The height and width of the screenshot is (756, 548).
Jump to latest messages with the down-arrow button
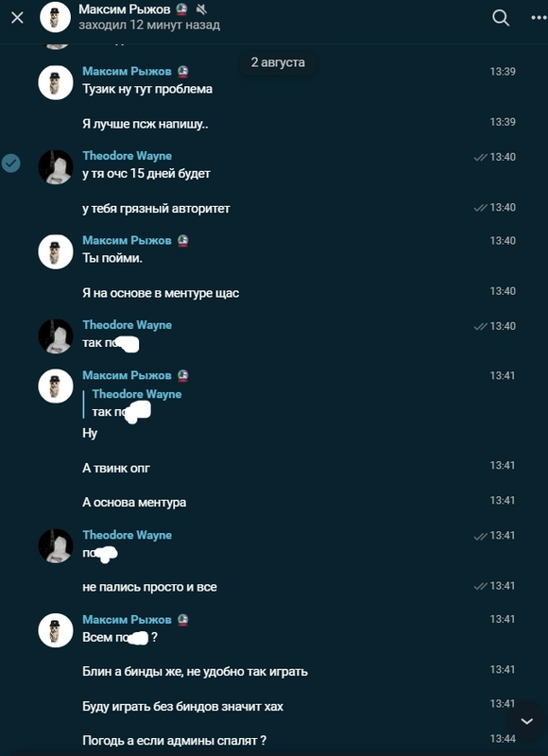click(527, 721)
